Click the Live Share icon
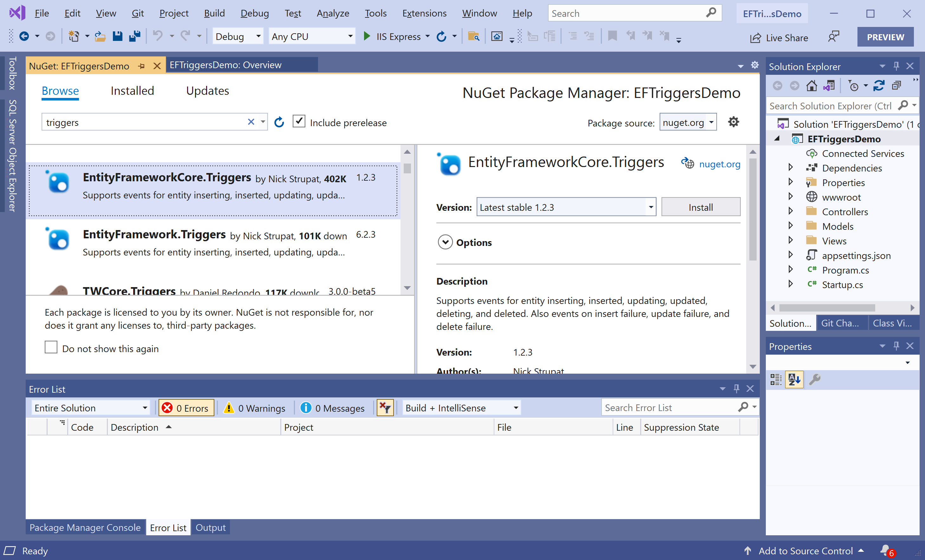Viewport: 925px width, 560px height. coord(755,37)
